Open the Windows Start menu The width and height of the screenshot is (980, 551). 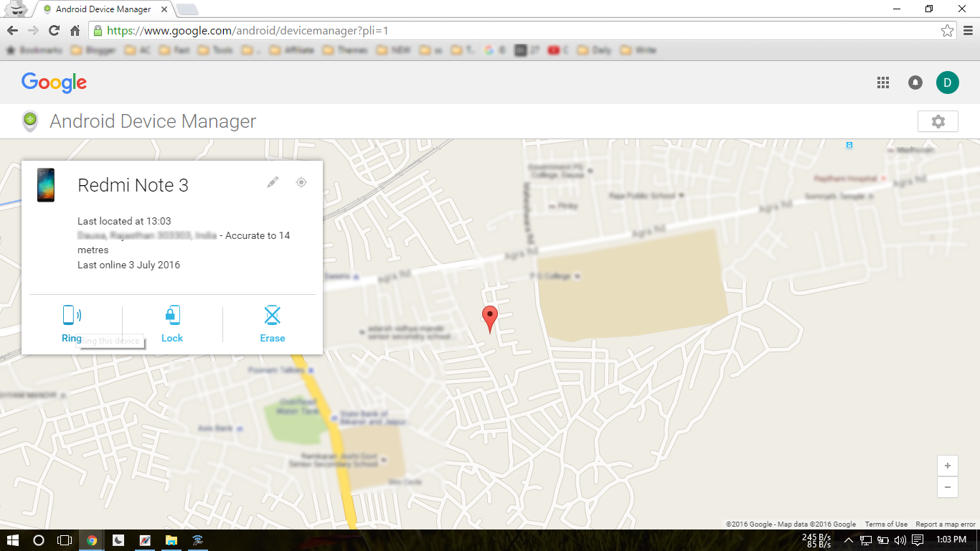pyautogui.click(x=12, y=540)
